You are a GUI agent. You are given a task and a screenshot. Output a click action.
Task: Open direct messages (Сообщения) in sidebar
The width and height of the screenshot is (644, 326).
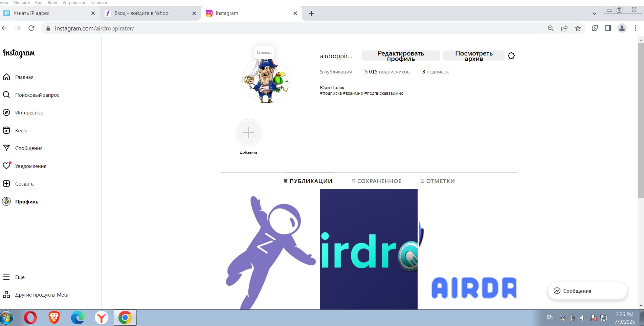(28, 148)
